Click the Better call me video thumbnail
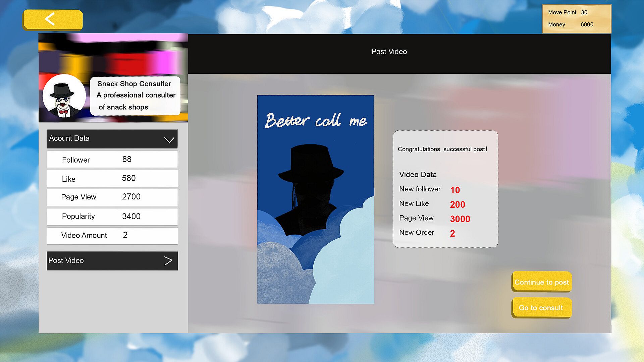Viewport: 644px width, 362px height. click(x=315, y=199)
